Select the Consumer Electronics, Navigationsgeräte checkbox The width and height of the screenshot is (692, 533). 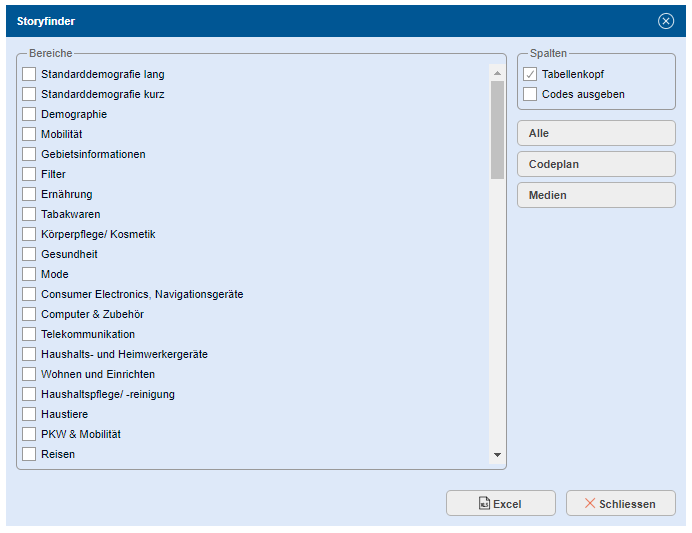click(x=29, y=294)
